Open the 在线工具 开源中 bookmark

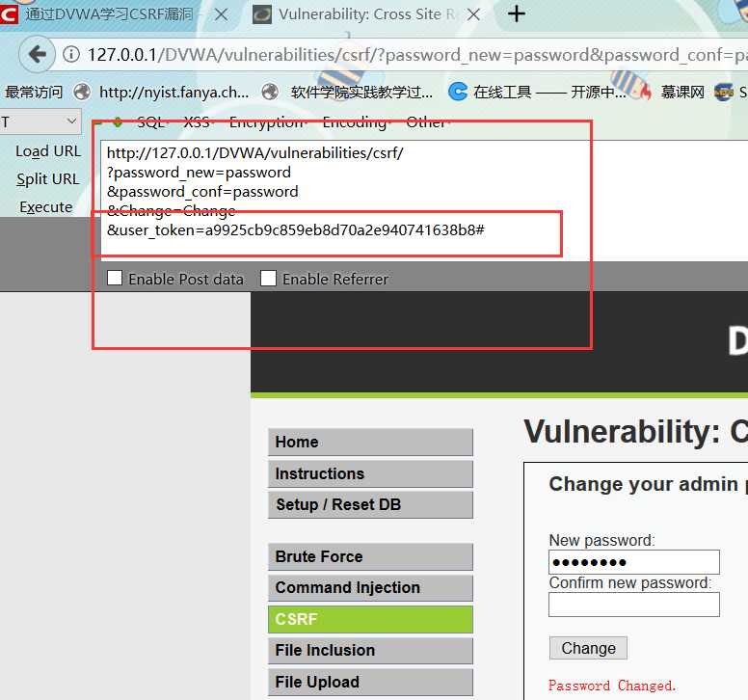(x=549, y=92)
